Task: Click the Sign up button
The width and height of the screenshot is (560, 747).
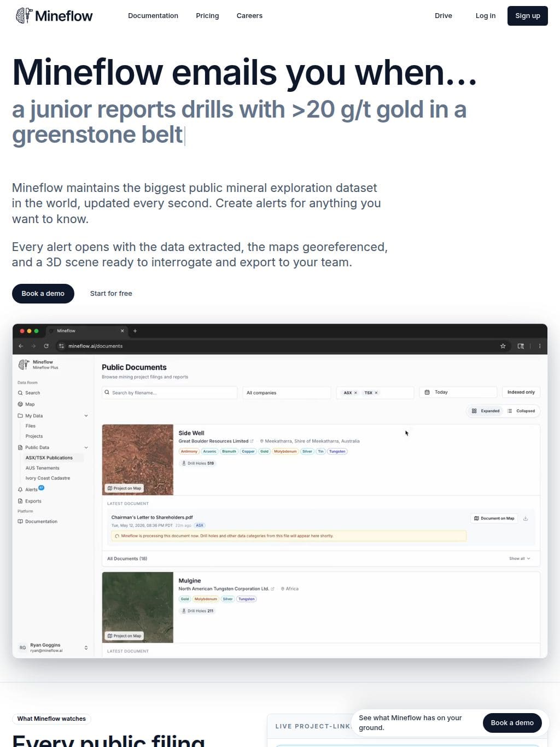Action: 528,16
